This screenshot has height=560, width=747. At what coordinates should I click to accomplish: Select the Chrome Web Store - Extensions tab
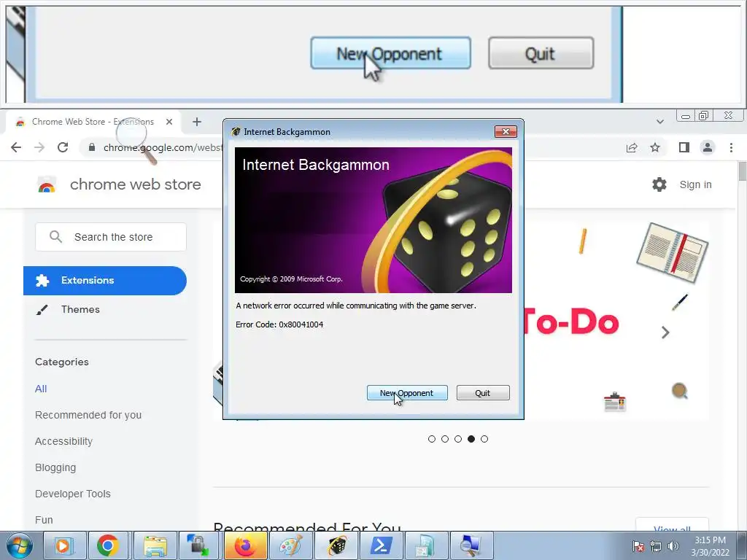tap(94, 122)
